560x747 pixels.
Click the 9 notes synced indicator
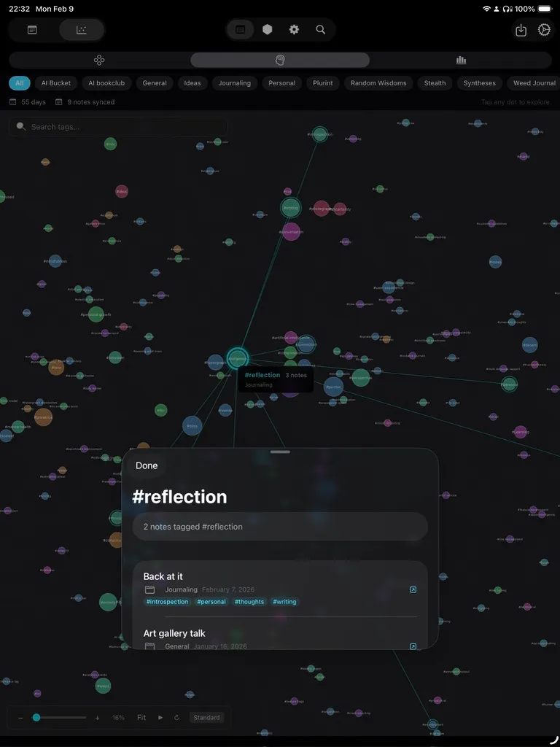(x=85, y=102)
